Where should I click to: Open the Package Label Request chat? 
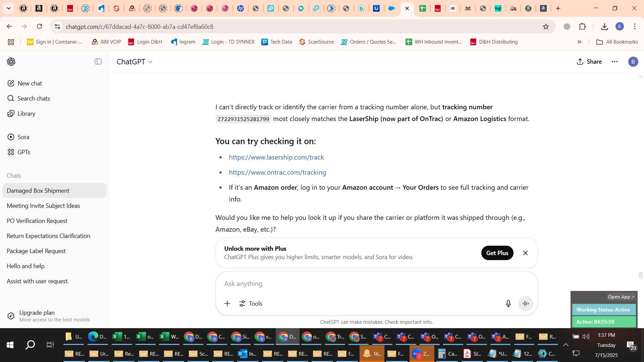[55, 251]
